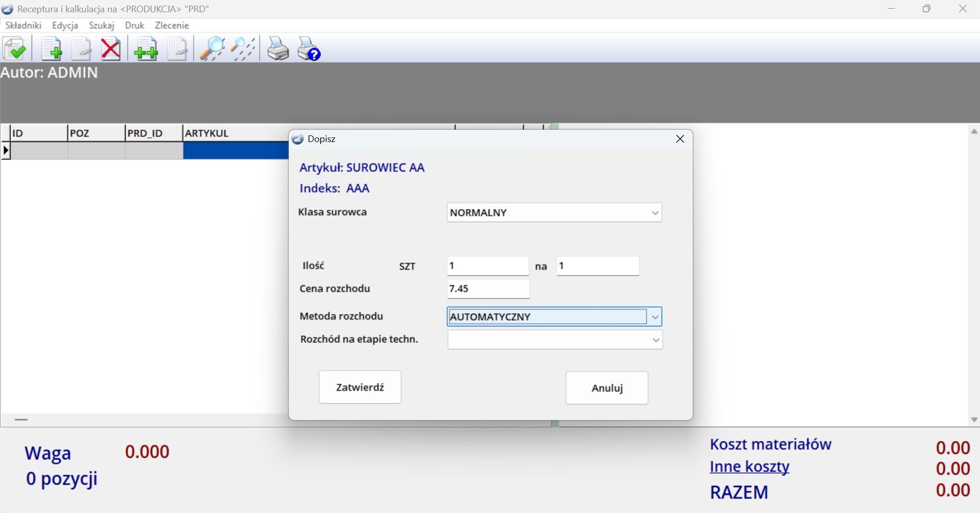Close the Dopisz dialog
Image resolution: width=980 pixels, height=513 pixels.
680,139
